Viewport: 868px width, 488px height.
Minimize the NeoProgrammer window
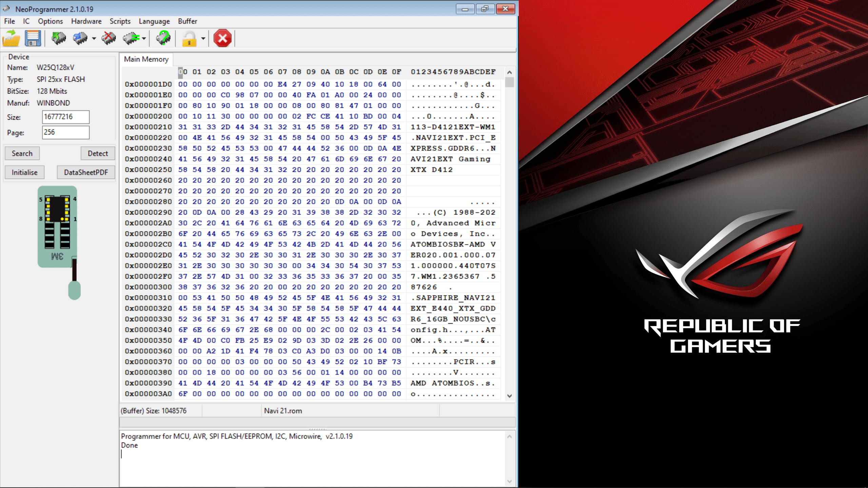[465, 9]
